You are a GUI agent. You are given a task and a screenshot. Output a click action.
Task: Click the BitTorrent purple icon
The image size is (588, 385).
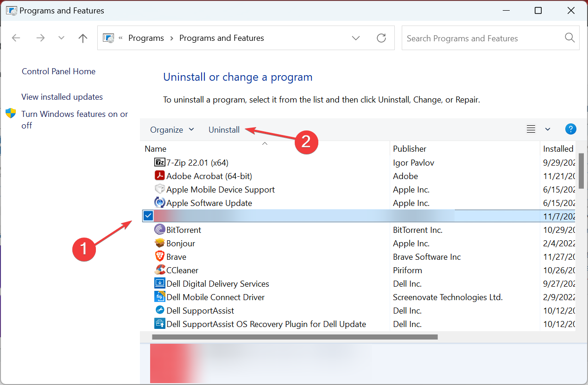coord(159,230)
